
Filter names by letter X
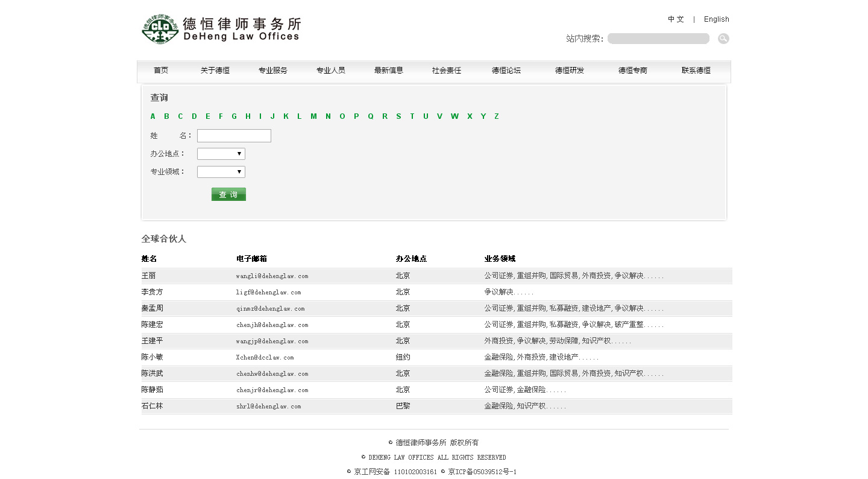[470, 116]
